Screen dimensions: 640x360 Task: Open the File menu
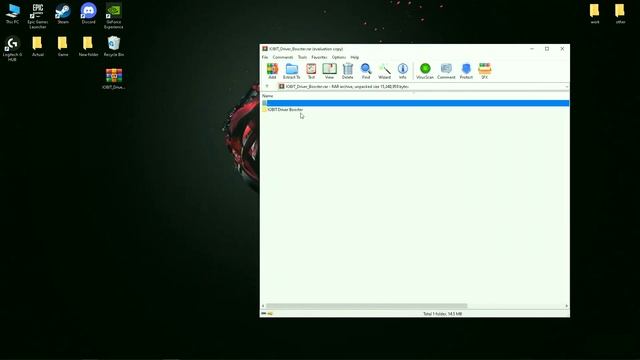[x=265, y=58]
